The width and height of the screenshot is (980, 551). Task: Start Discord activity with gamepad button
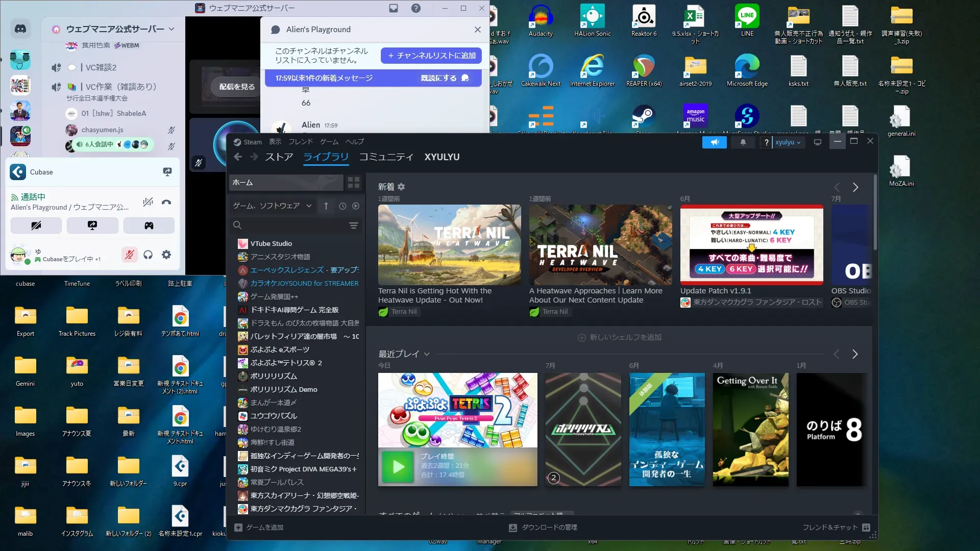pos(149,226)
